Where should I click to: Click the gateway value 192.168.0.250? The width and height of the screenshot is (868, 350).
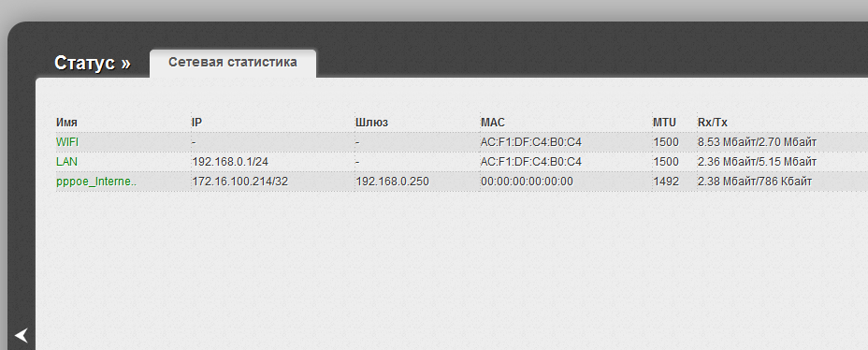[393, 182]
